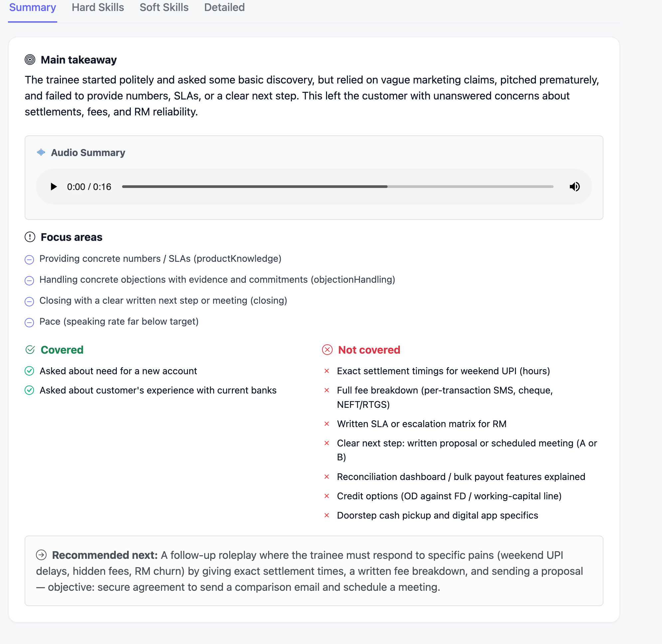This screenshot has width=662, height=644.
Task: Select the Detailed tab
Action: [224, 7]
